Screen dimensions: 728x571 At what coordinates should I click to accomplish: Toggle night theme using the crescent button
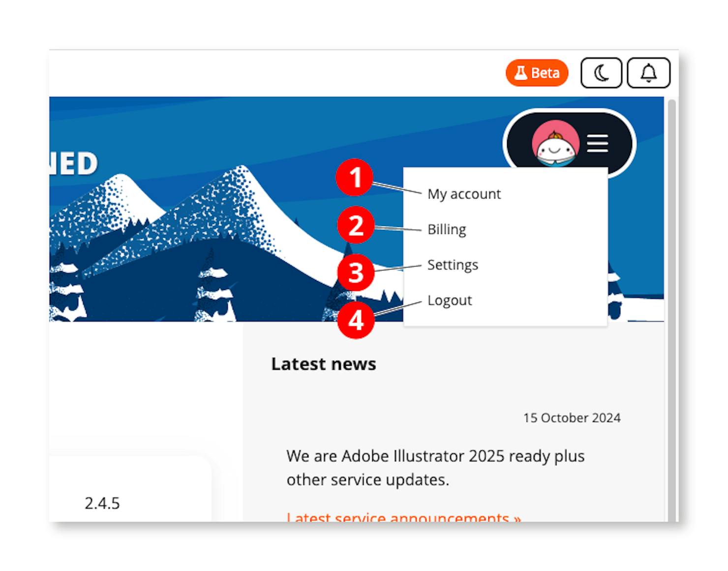click(x=602, y=72)
